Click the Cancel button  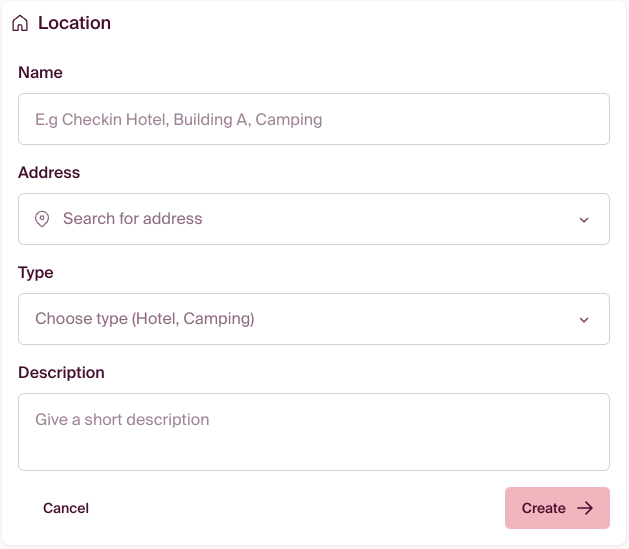tap(66, 508)
